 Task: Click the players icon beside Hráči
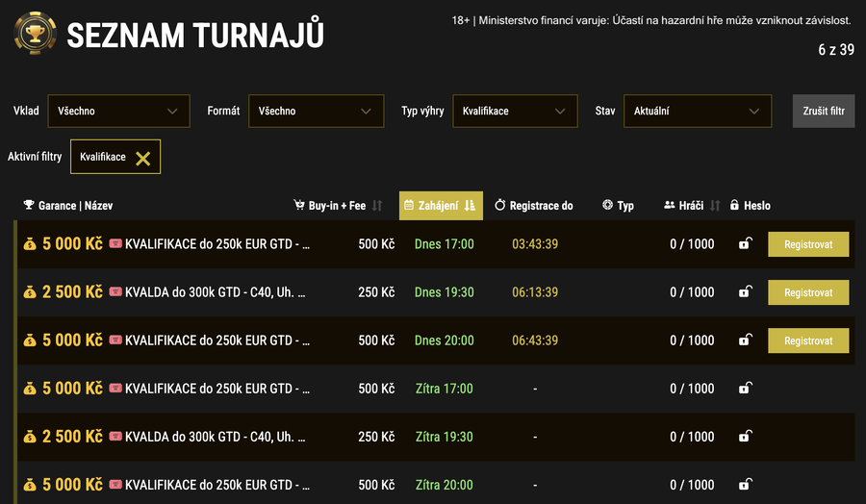(670, 205)
